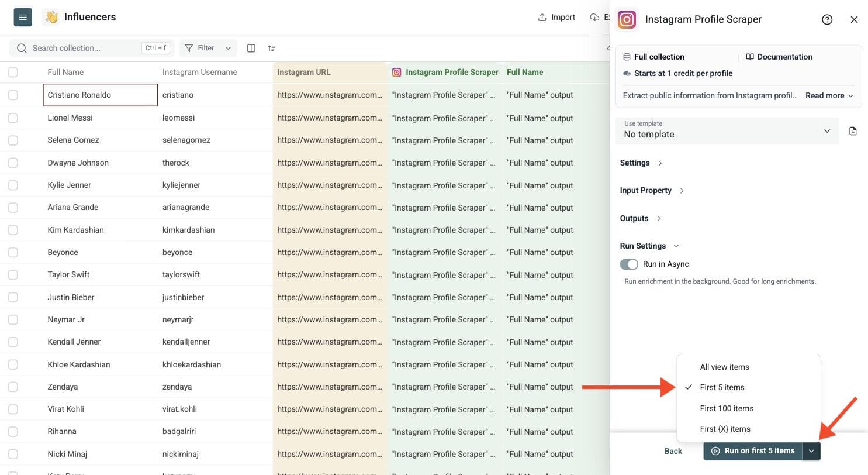Image resolution: width=868 pixels, height=475 pixels.
Task: Expand the Outputs section
Action: click(x=641, y=218)
